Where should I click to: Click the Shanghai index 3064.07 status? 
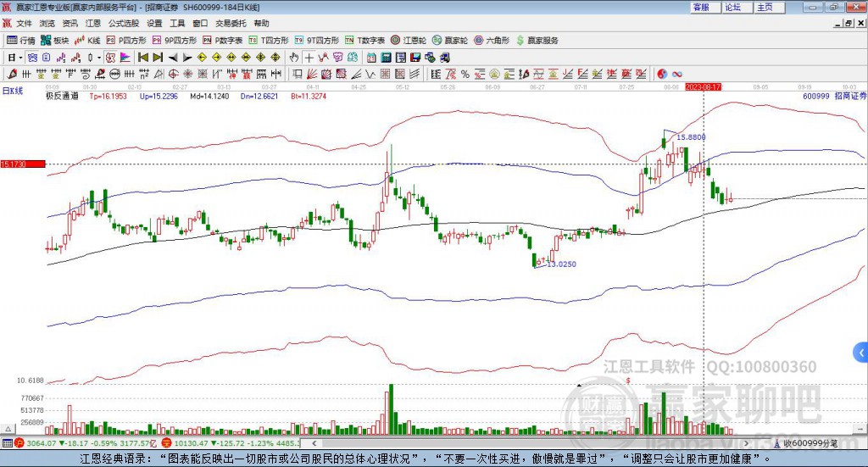click(x=86, y=443)
